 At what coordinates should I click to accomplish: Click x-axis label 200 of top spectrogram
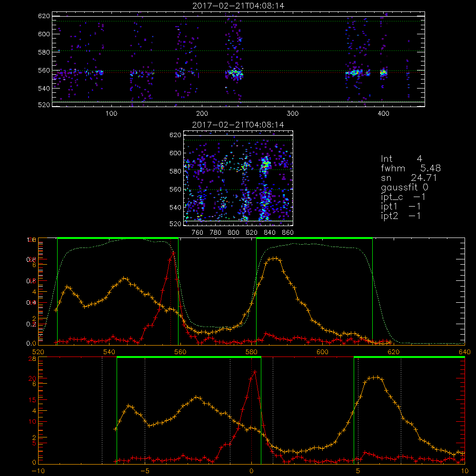click(x=202, y=114)
